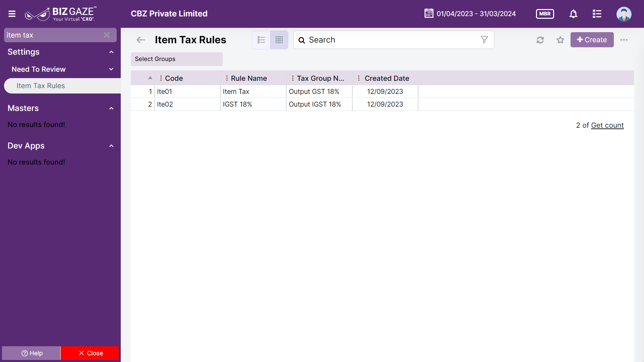Click CBZ Private Limited company name
Image resolution: width=644 pixels, height=362 pixels.
169,14
